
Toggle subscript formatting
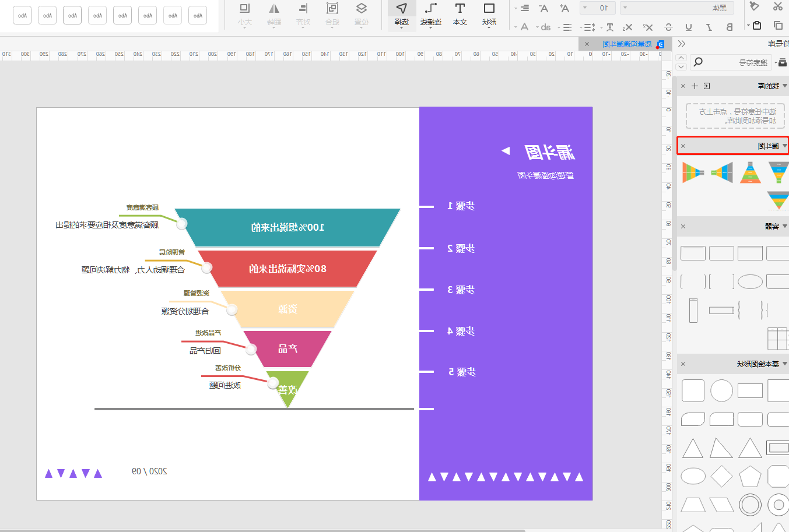(x=627, y=27)
